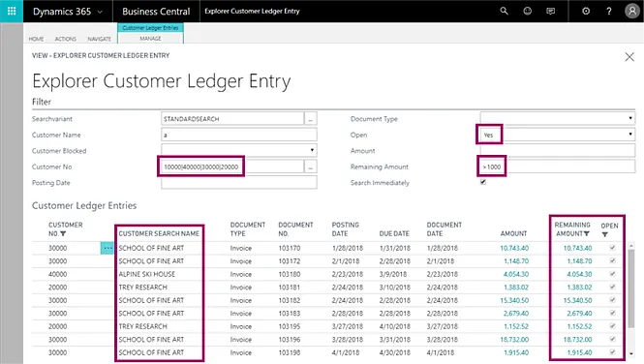Open amount 10,743.40 link for document 103170
Screen dimensions: 644x364
(x=514, y=248)
